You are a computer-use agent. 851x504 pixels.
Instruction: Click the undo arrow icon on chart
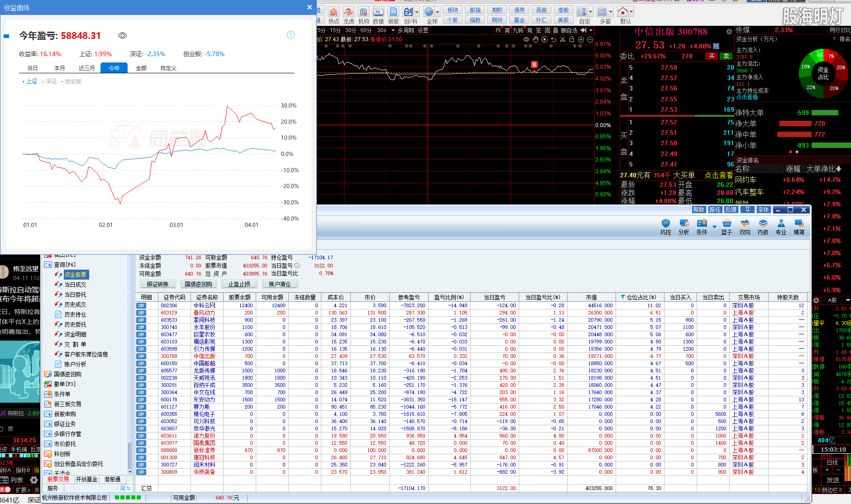(x=554, y=39)
